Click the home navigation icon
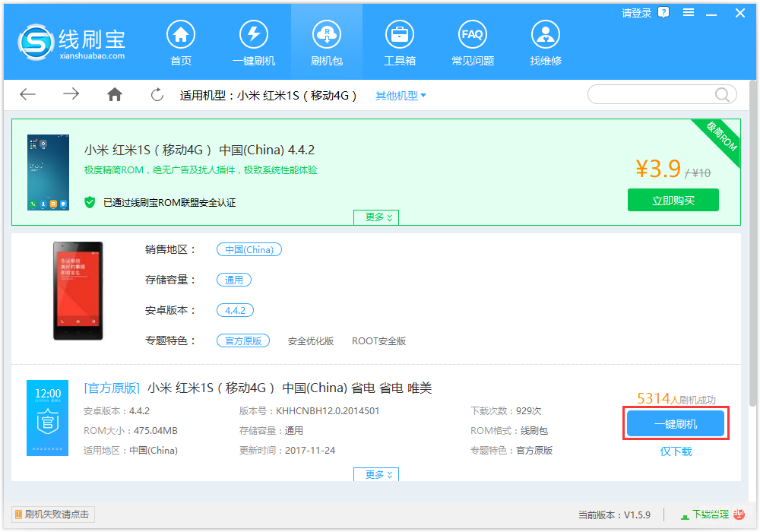The image size is (760, 532). pyautogui.click(x=115, y=94)
